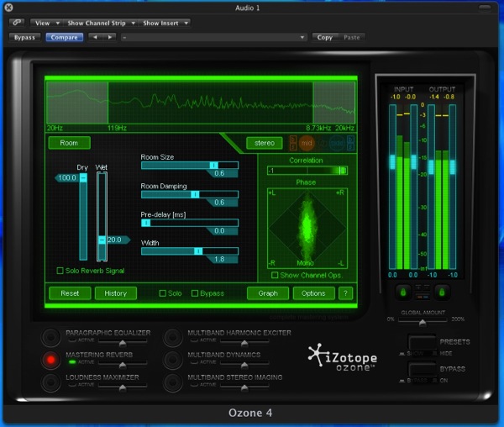The width and height of the screenshot is (504, 427).
Task: Toggle the input gain link lock
Action: (403, 293)
